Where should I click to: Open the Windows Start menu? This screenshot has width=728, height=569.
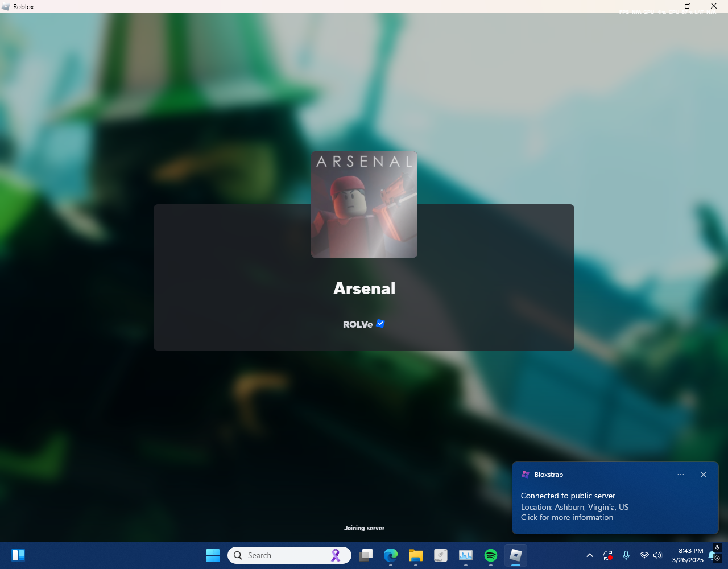coord(213,555)
